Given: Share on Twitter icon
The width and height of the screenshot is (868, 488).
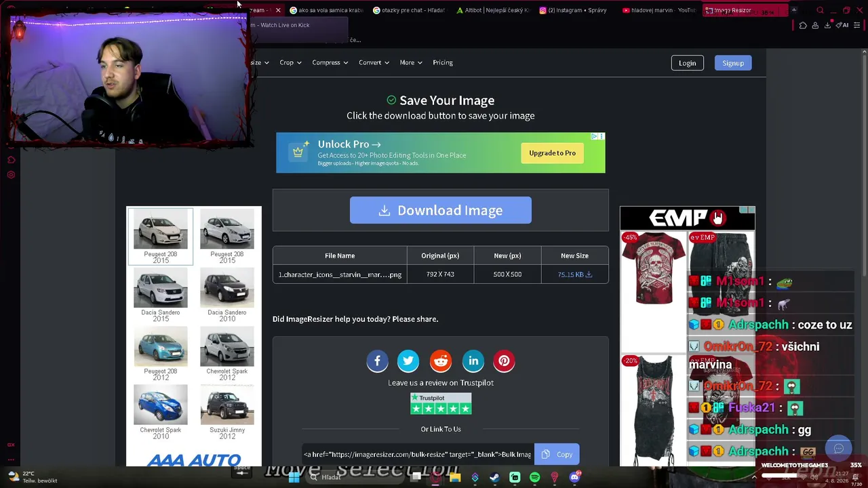Looking at the screenshot, I should 408,361.
